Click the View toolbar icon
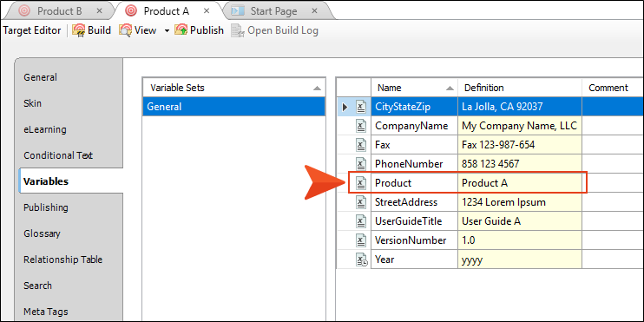 point(126,30)
